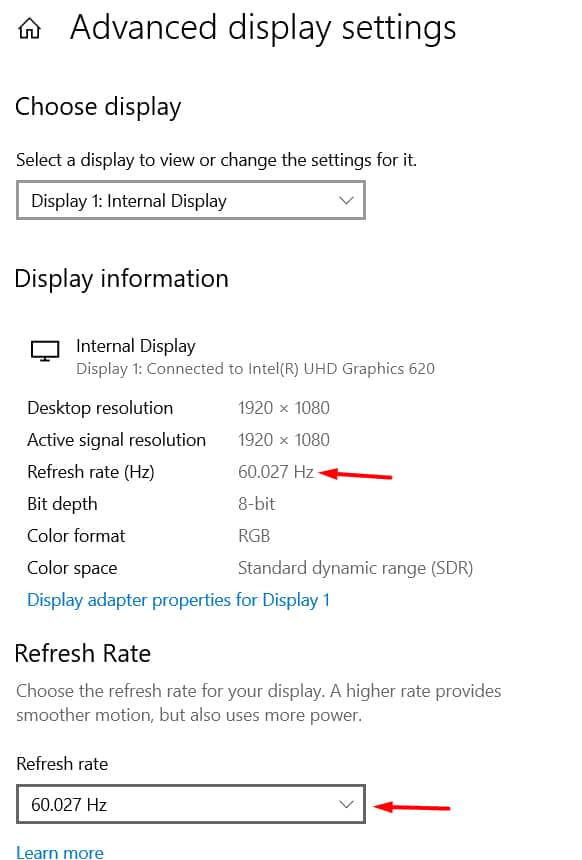Click the Active signal resolution value
The image size is (582, 860).
tap(284, 439)
